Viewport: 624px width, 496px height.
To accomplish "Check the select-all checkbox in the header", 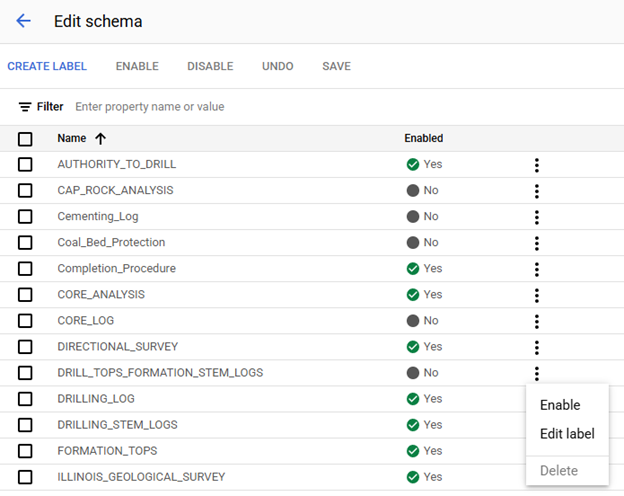I will pos(25,139).
